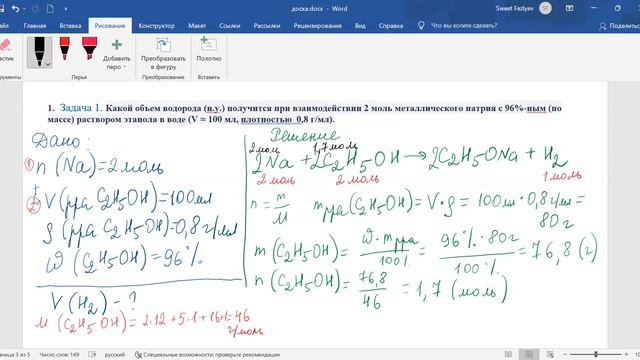Click the accessibility checker icon
Viewport: 640px width, 360px height.
pos(138,355)
